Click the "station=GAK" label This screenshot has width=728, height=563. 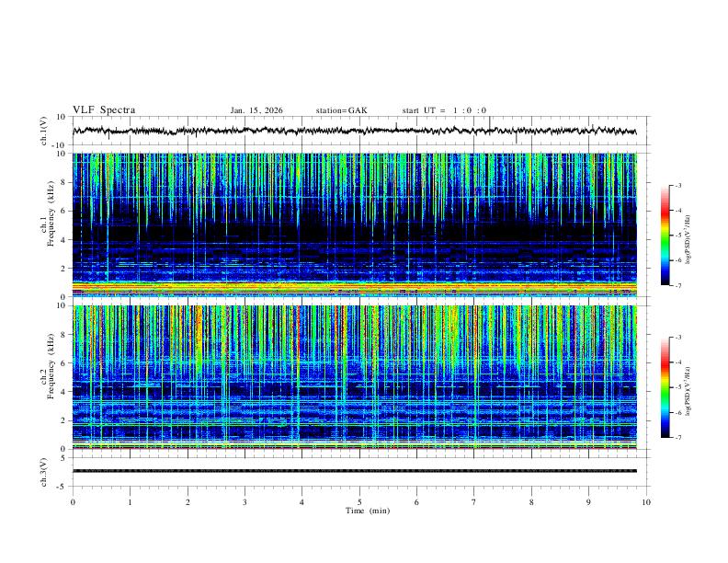tap(341, 110)
